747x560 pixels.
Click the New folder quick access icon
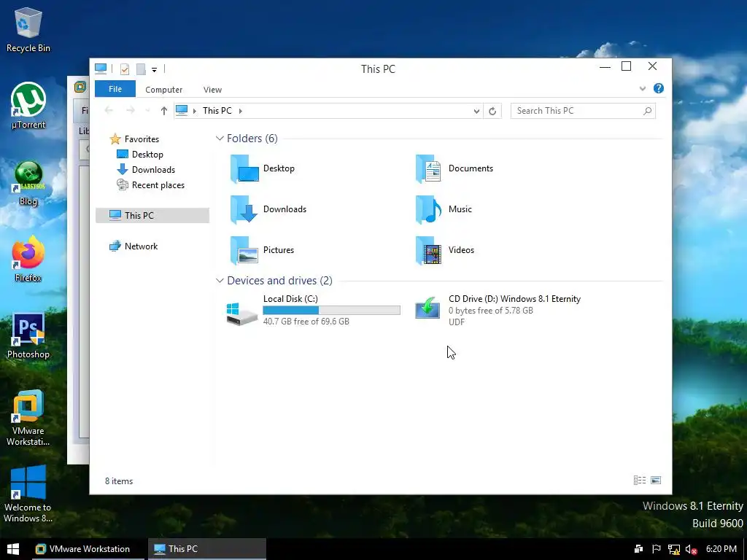pos(141,69)
